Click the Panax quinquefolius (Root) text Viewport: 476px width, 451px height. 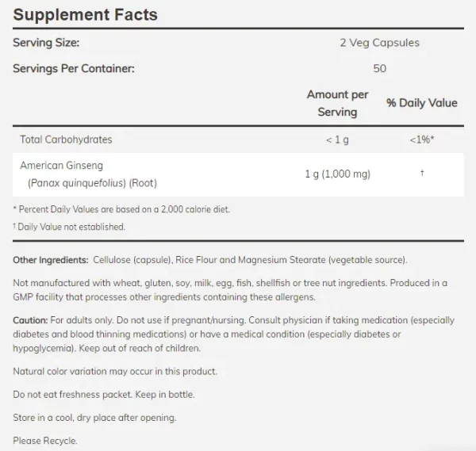(92, 183)
